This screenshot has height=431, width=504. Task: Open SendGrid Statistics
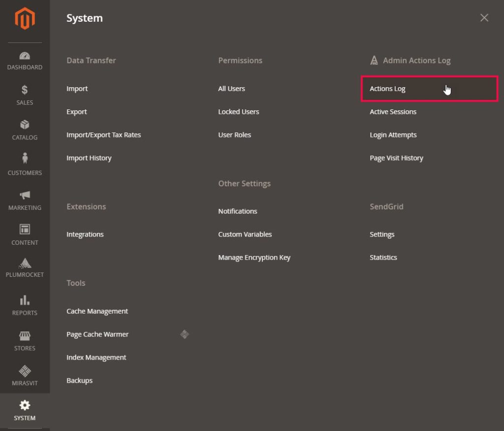(383, 258)
